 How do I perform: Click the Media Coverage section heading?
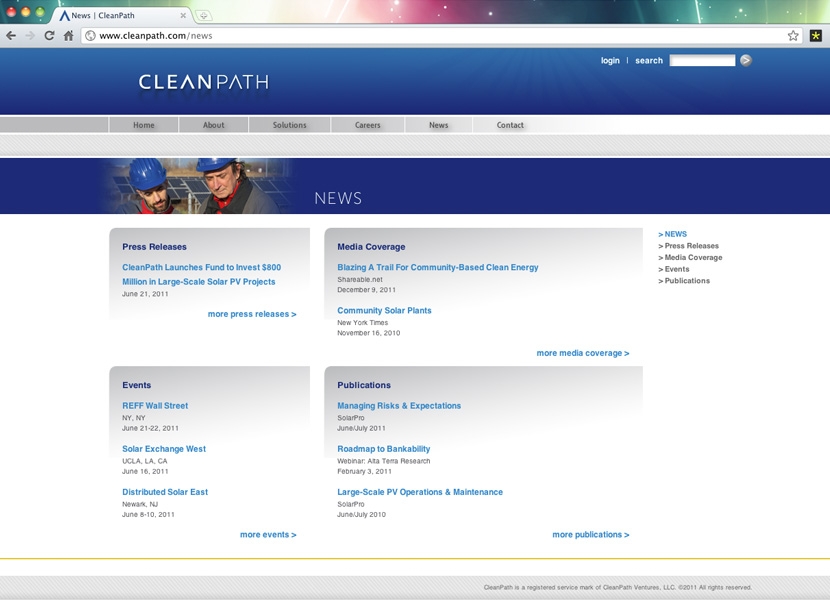[x=371, y=247]
